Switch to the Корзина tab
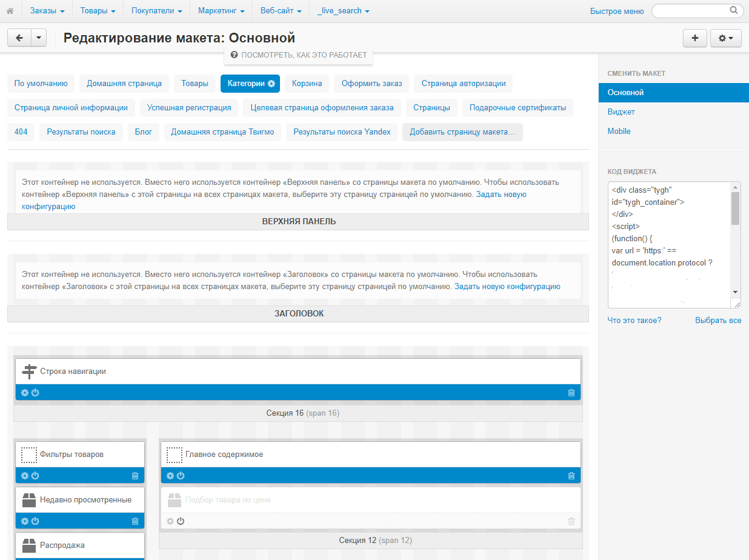Screen dimensions: 749x560 (306, 84)
